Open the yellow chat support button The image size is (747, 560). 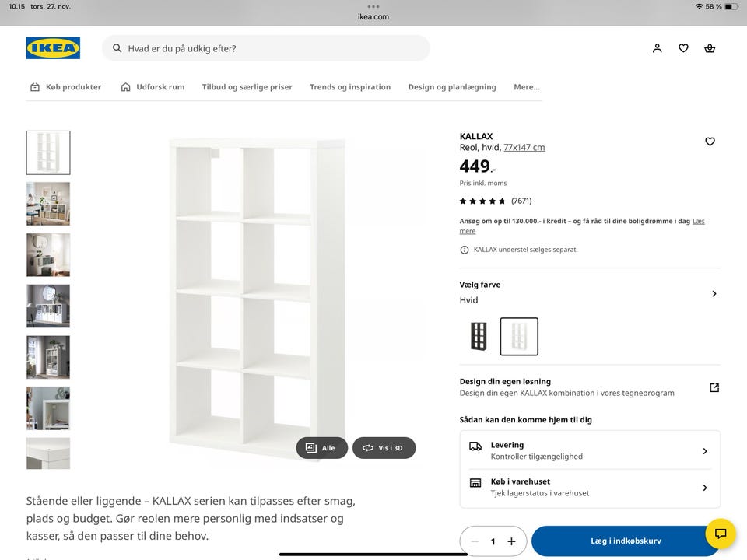721,534
